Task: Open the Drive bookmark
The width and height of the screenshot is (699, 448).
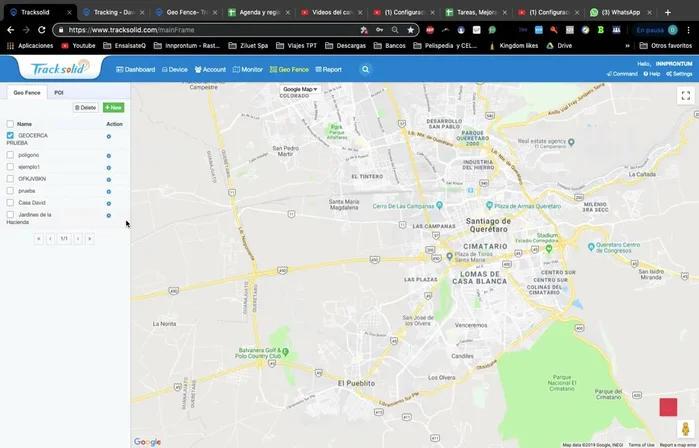Action: click(559, 45)
